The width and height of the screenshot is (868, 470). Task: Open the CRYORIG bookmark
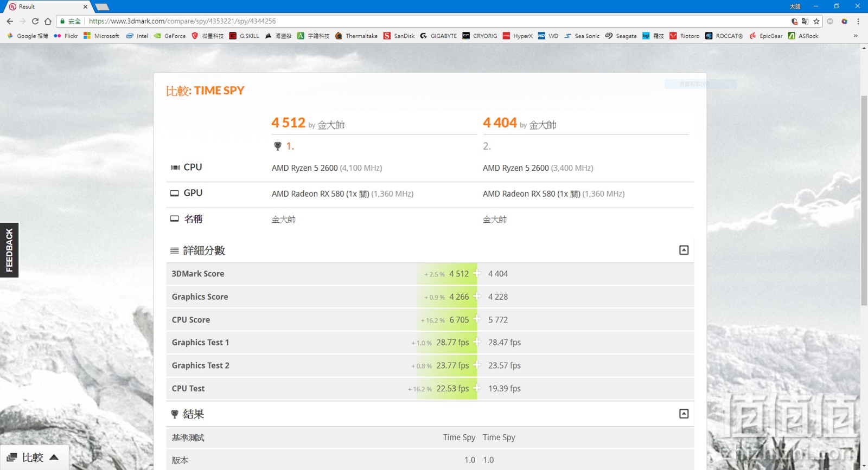(x=480, y=36)
